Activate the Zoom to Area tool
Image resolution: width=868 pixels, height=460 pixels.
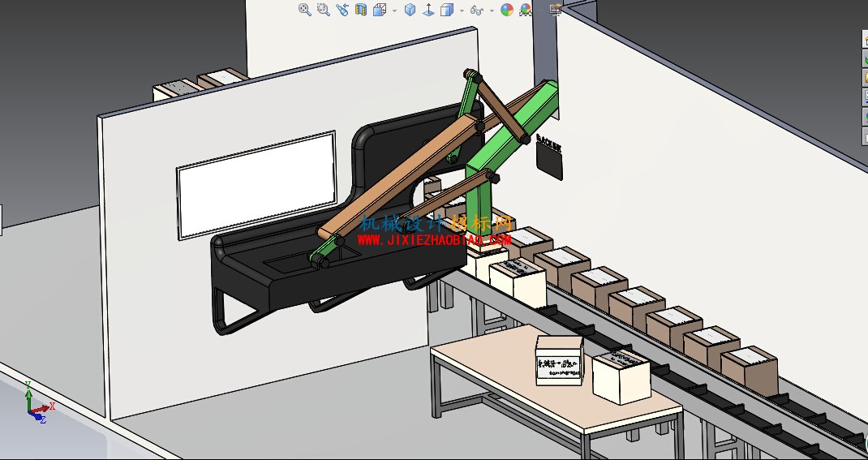pyautogui.click(x=324, y=10)
